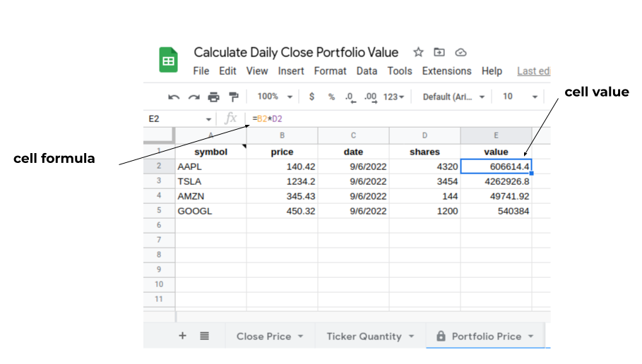Open the File menu
This screenshot has height=364, width=642.
coord(201,71)
